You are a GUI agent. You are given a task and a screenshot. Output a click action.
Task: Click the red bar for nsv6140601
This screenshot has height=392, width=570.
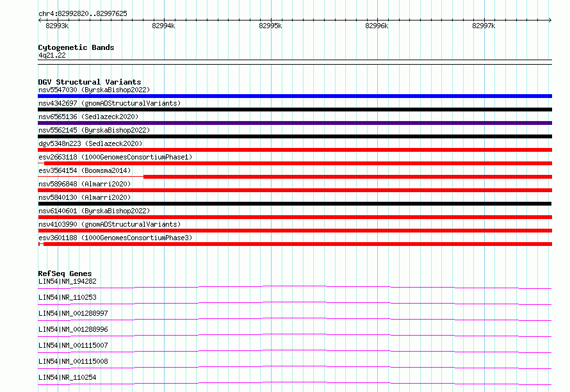(295, 217)
